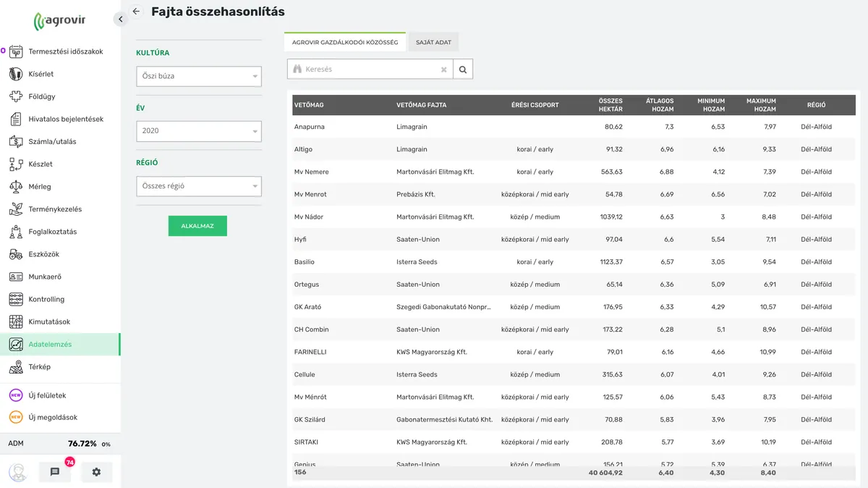The height and width of the screenshot is (488, 868).
Task: Click the Földügy puzzle icon
Action: [x=16, y=96]
